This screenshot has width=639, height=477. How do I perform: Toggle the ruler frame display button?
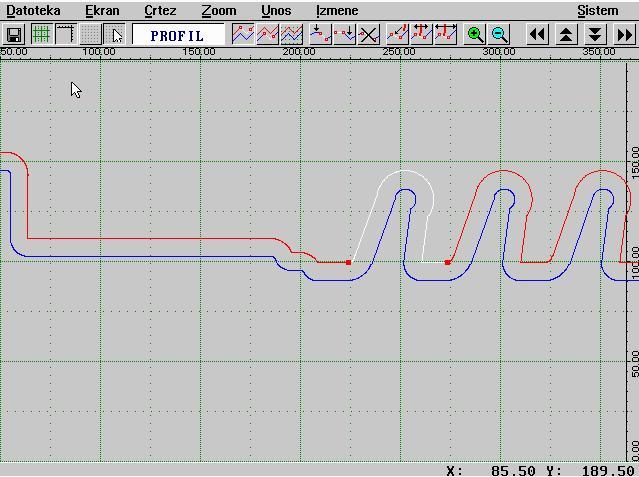pyautogui.click(x=66, y=35)
